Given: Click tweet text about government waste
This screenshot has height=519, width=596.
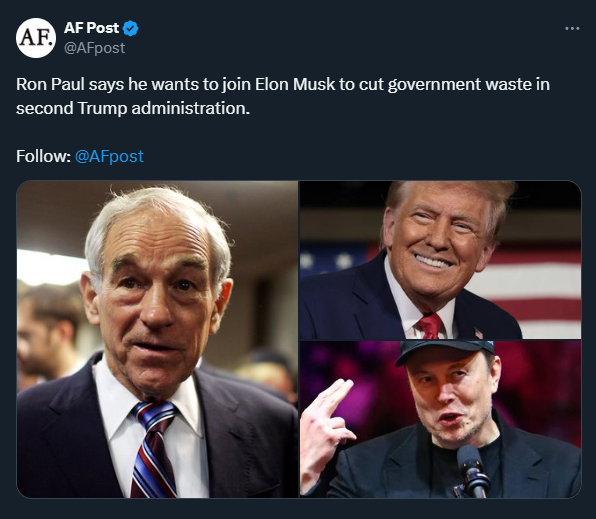Looking at the screenshot, I should (x=283, y=96).
